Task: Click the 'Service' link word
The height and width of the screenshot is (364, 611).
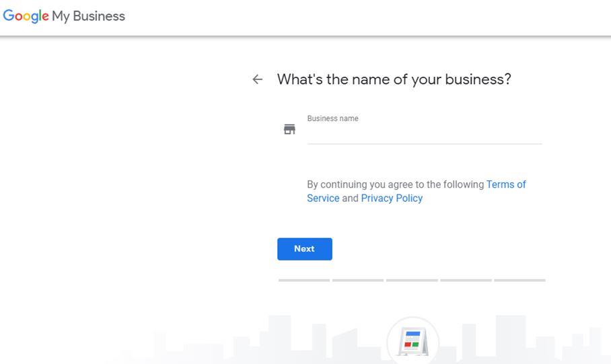Action: (x=323, y=198)
